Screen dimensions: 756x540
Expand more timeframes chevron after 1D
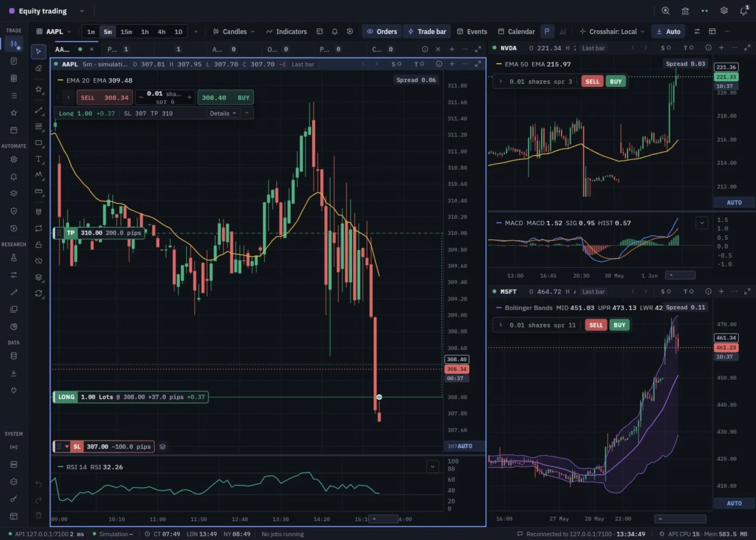pos(195,32)
